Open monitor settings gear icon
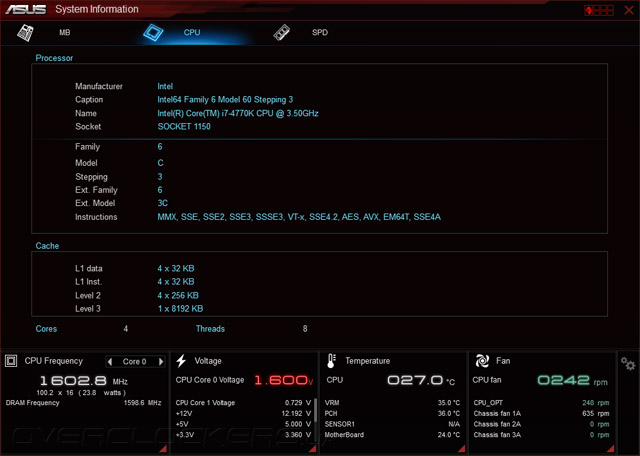The image size is (640, 456). pos(628,363)
